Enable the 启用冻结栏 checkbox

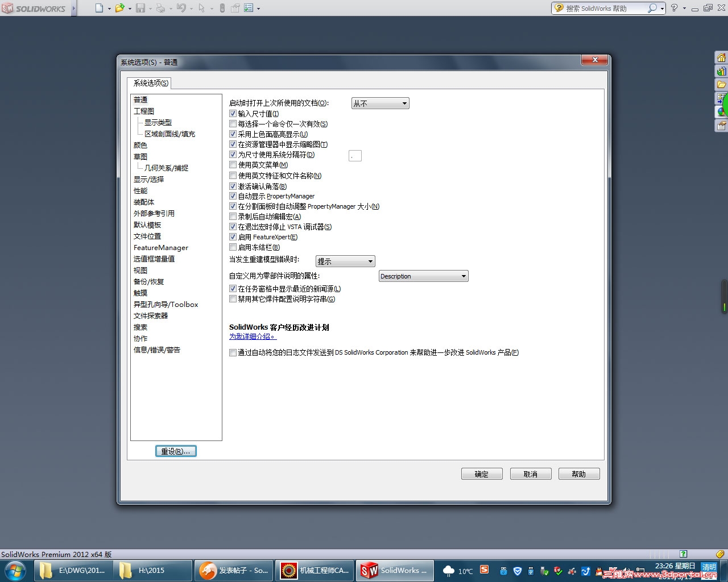[x=233, y=247]
